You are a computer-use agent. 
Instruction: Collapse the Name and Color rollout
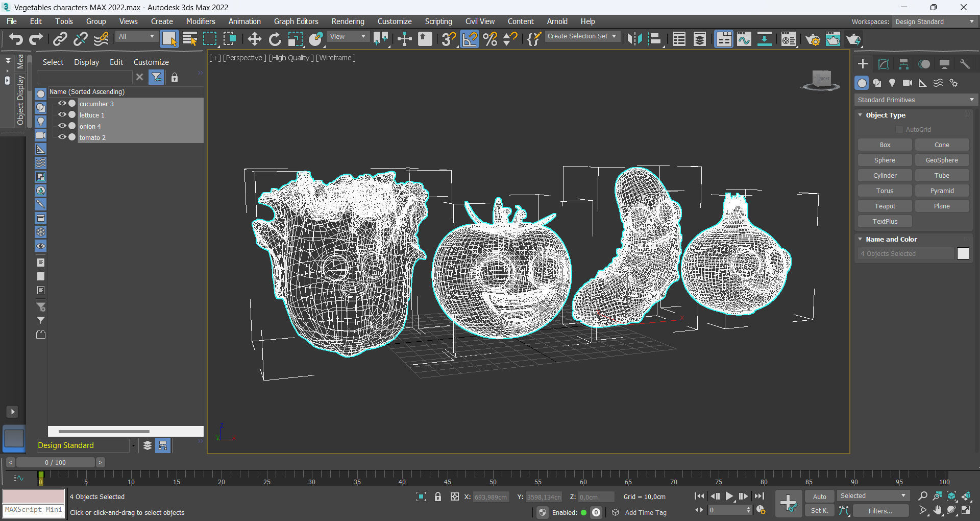pyautogui.click(x=861, y=239)
